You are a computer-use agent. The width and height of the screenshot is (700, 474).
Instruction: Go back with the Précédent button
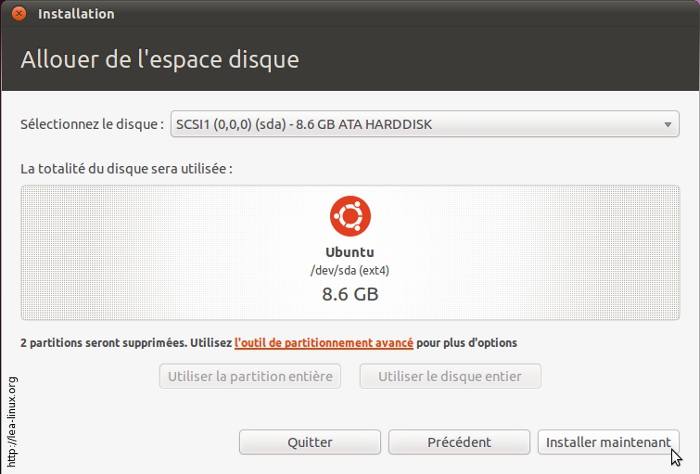pyautogui.click(x=459, y=441)
